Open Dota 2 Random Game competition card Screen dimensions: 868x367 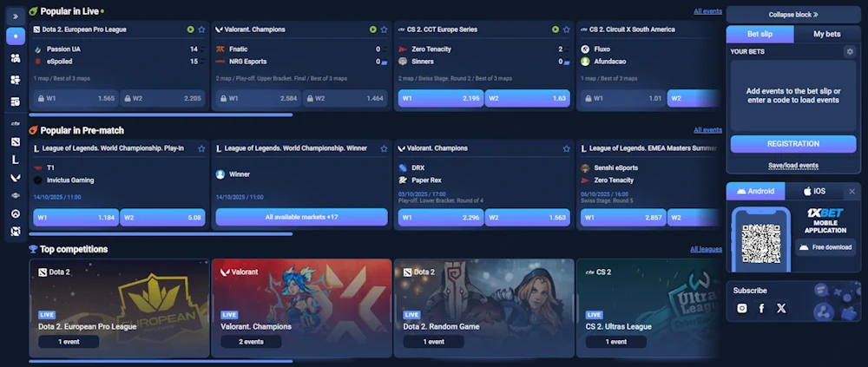[x=483, y=308]
